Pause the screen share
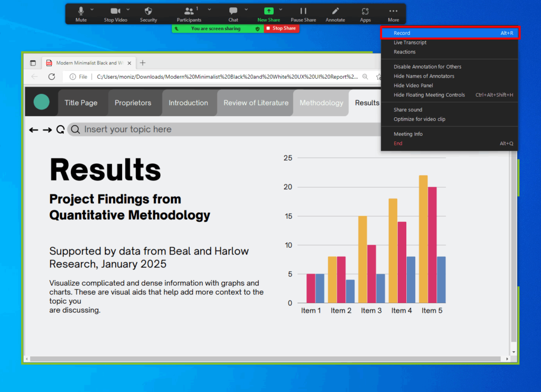541x392 pixels. pos(303,11)
